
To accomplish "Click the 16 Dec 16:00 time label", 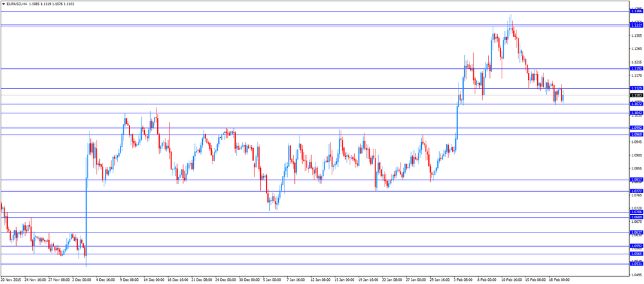I will click(179, 279).
